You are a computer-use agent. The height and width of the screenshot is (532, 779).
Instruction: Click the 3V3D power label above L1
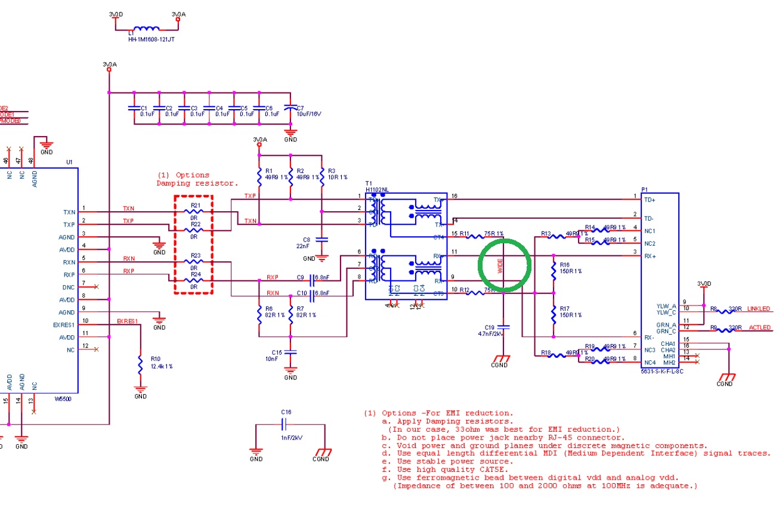coord(116,14)
